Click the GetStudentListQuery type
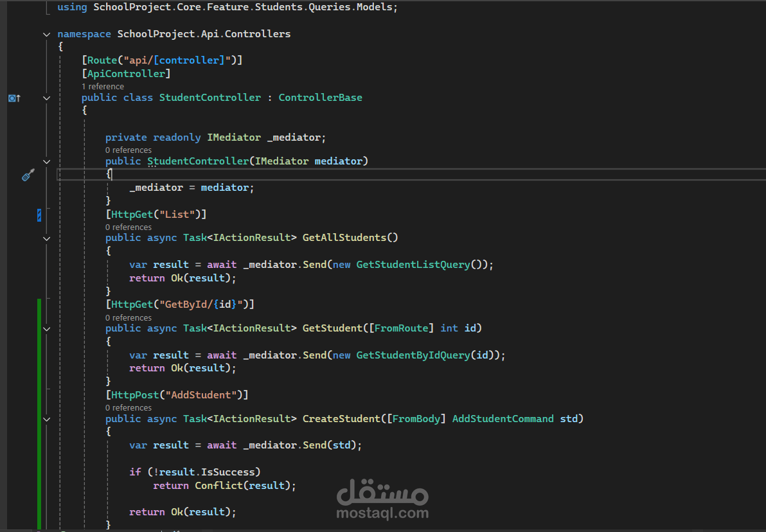766x532 pixels. (x=413, y=264)
